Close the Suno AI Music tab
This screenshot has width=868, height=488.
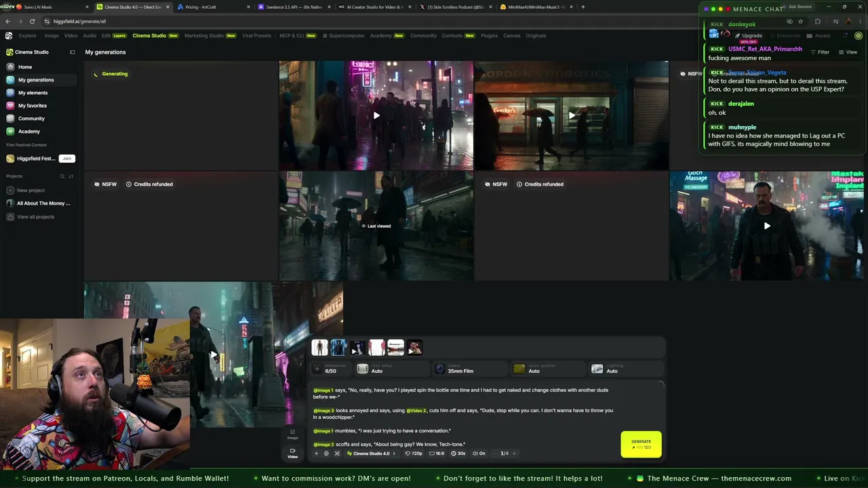click(87, 7)
